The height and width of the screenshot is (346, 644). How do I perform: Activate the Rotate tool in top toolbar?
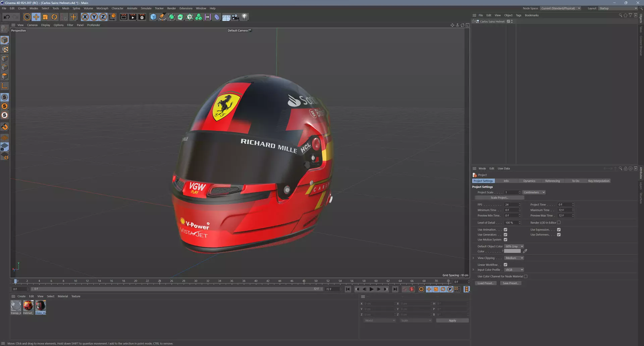[x=54, y=17]
